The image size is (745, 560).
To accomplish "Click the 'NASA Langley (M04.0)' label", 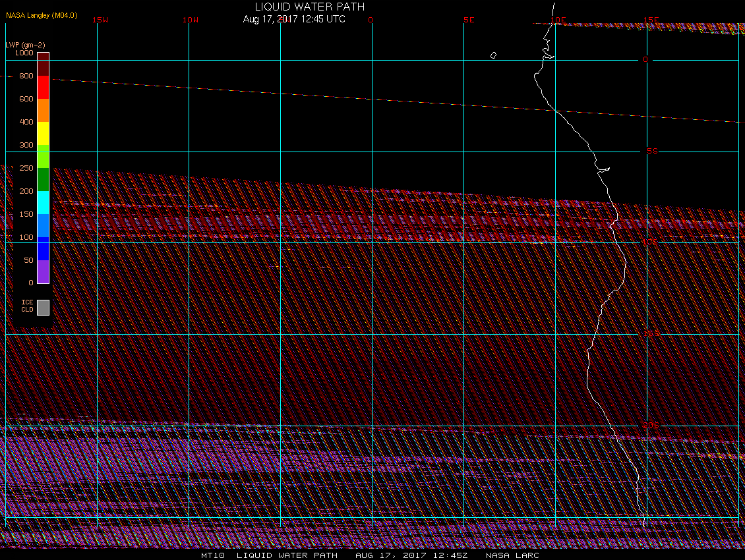I will [x=42, y=15].
